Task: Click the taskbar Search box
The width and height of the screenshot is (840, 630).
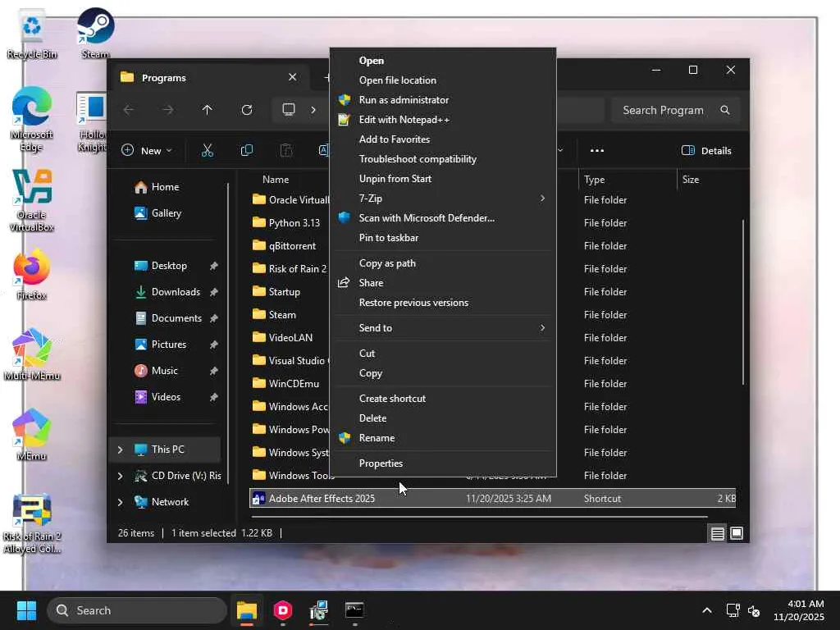Action: click(137, 610)
